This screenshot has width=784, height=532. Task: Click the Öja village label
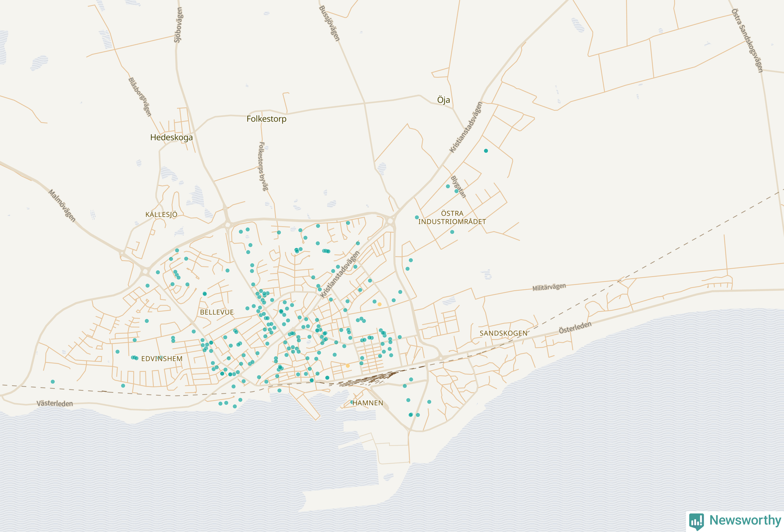[443, 100]
